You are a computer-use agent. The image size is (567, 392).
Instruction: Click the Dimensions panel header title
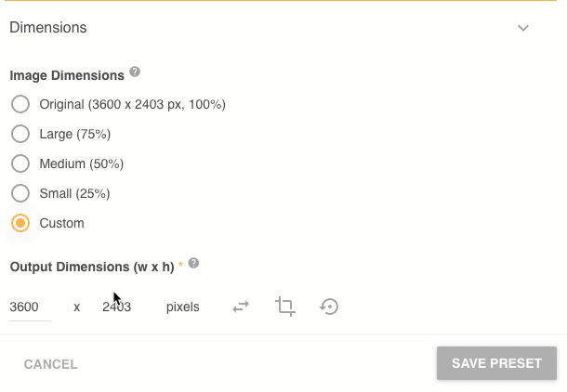point(48,28)
